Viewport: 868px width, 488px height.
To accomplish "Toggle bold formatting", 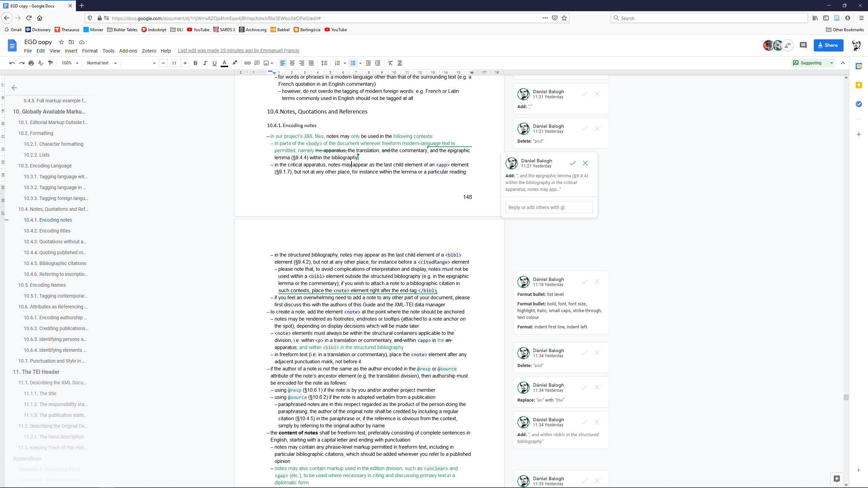I will [195, 63].
